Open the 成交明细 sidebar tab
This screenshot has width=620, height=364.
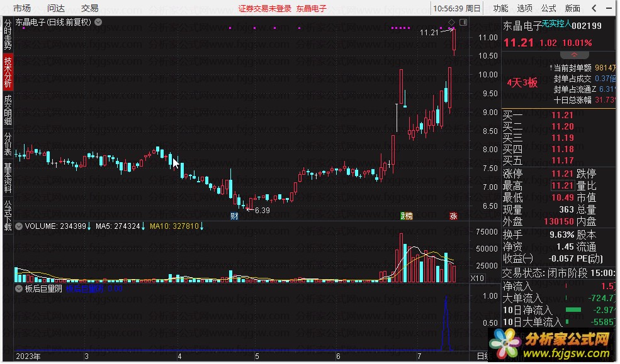[x=8, y=110]
